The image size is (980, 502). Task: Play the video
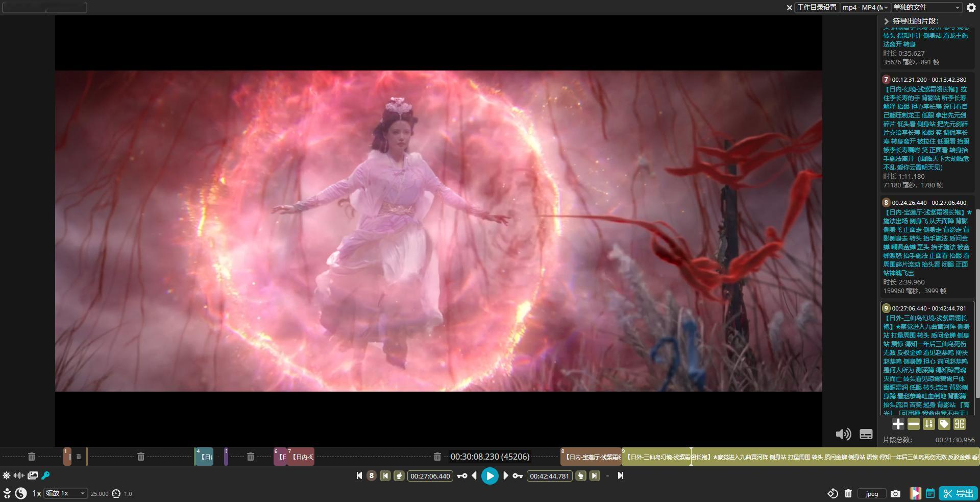click(x=490, y=476)
